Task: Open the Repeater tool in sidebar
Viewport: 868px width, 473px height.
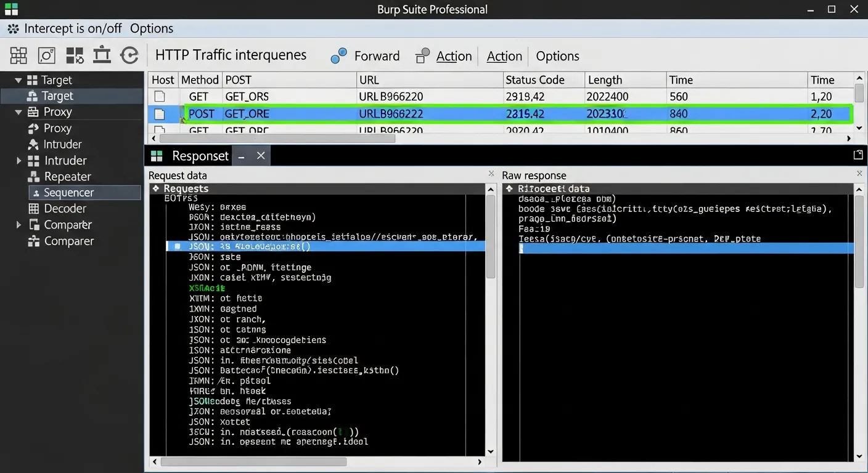Action: click(x=67, y=177)
